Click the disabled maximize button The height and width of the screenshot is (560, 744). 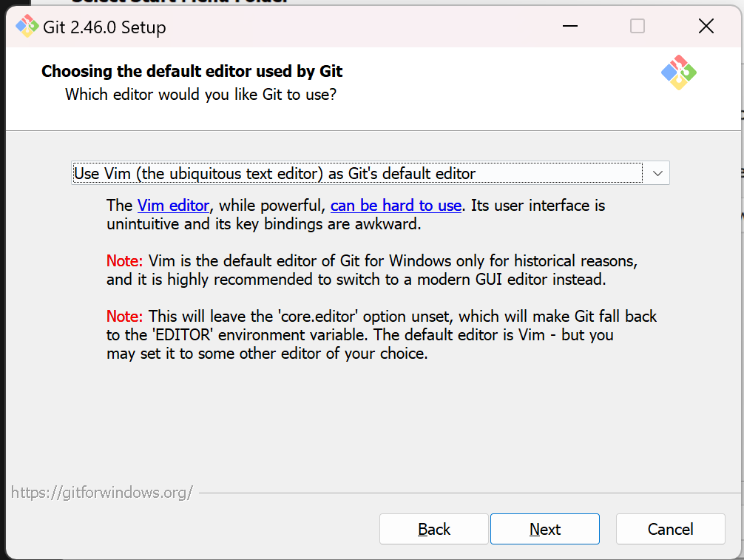pyautogui.click(x=638, y=26)
